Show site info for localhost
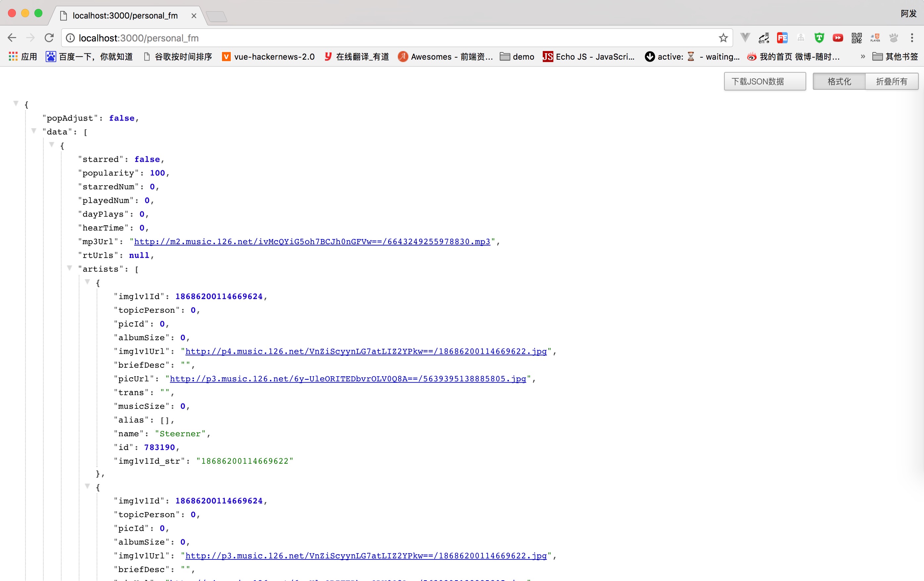Screen dimensions: 924x581 click(70, 38)
